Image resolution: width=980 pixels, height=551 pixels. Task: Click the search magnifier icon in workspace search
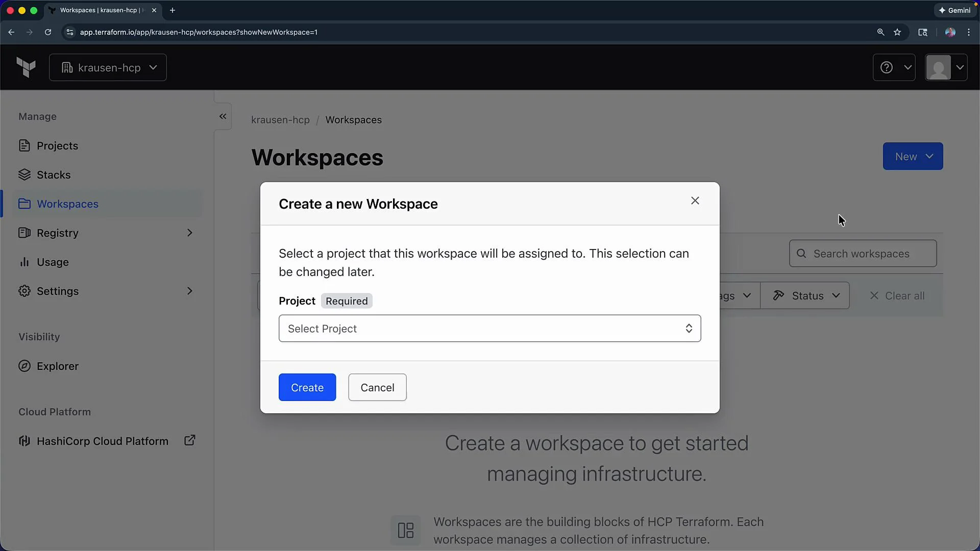[801, 254]
